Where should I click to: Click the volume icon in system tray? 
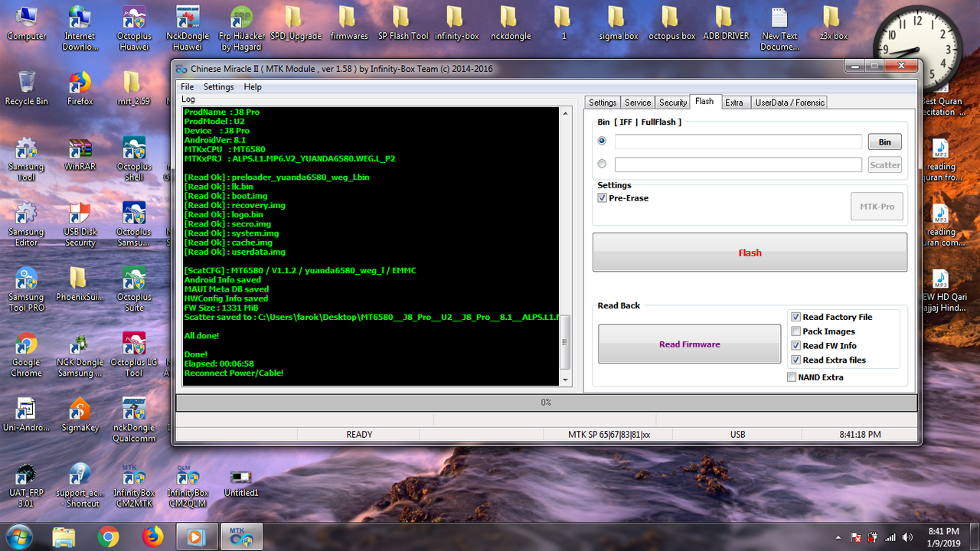click(907, 537)
